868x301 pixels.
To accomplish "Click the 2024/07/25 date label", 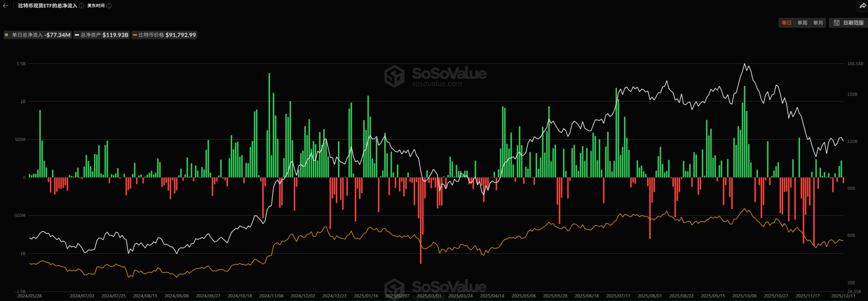I will 114,296.
